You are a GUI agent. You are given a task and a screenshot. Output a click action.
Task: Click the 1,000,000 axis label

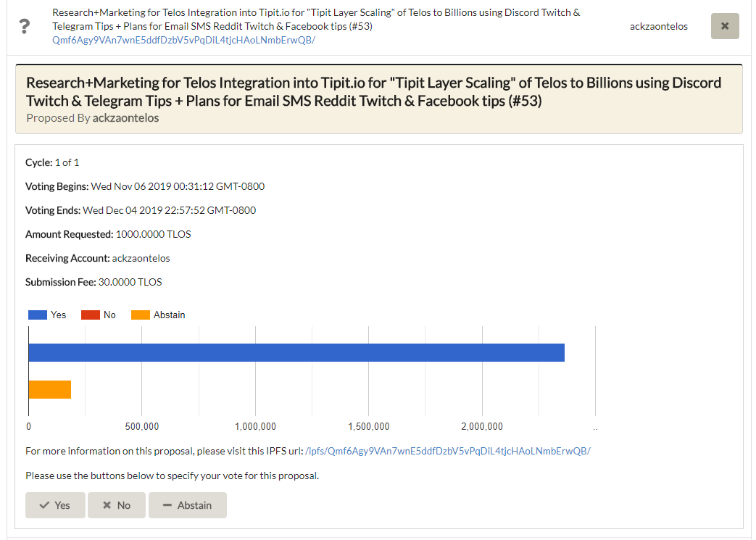[256, 427]
